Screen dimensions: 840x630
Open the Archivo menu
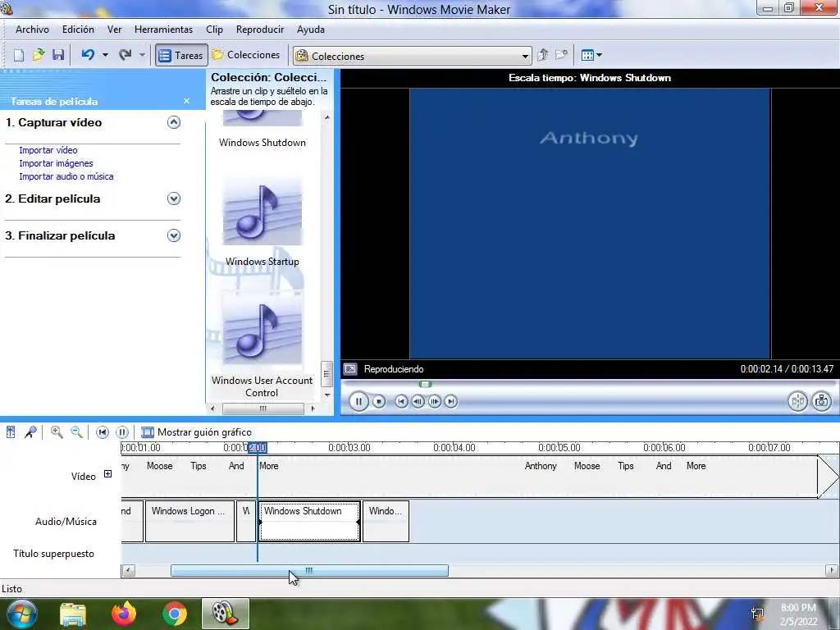[32, 30]
